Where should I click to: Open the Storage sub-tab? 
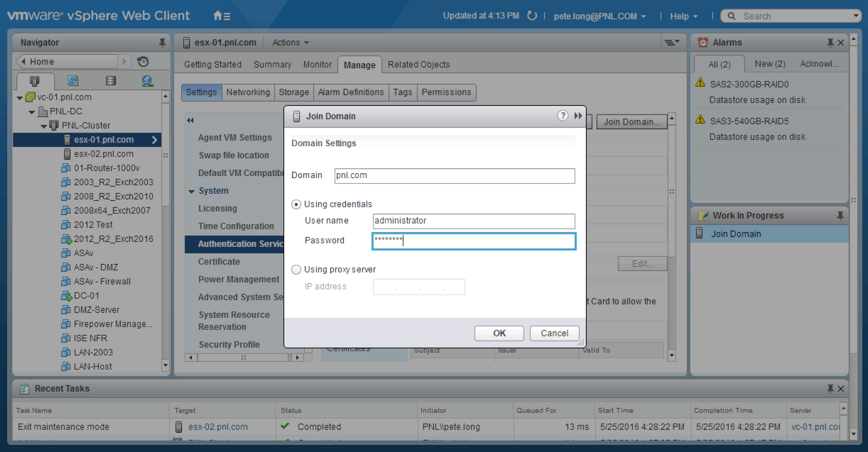tap(294, 92)
